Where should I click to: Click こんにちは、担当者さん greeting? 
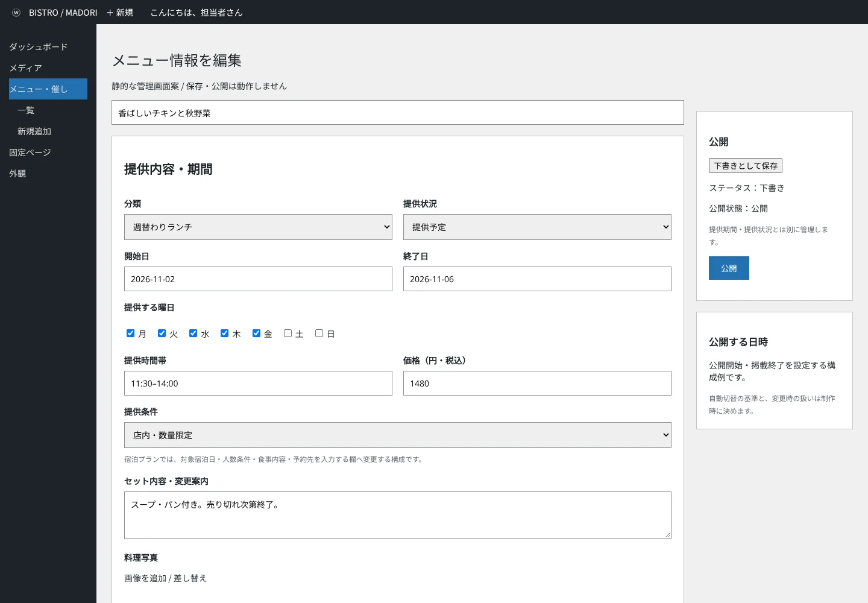[197, 13]
